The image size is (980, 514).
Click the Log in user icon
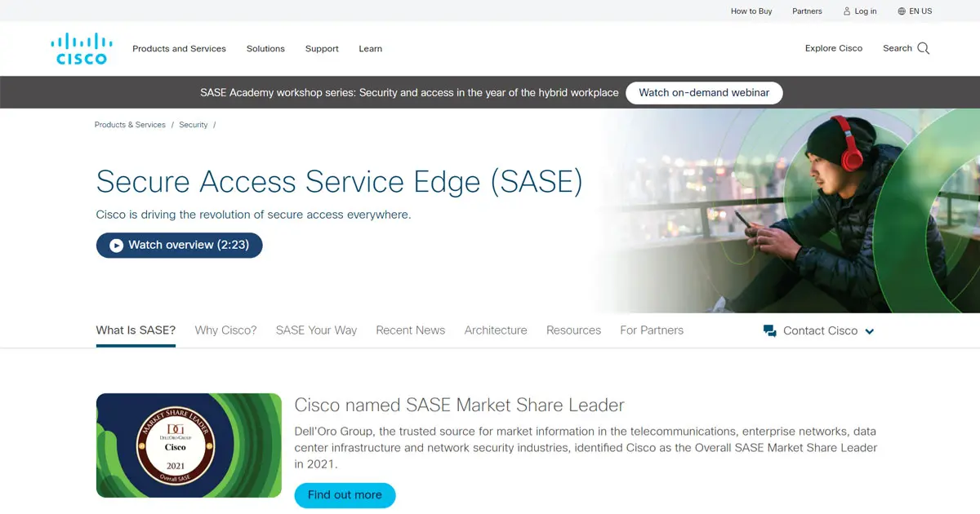[847, 11]
